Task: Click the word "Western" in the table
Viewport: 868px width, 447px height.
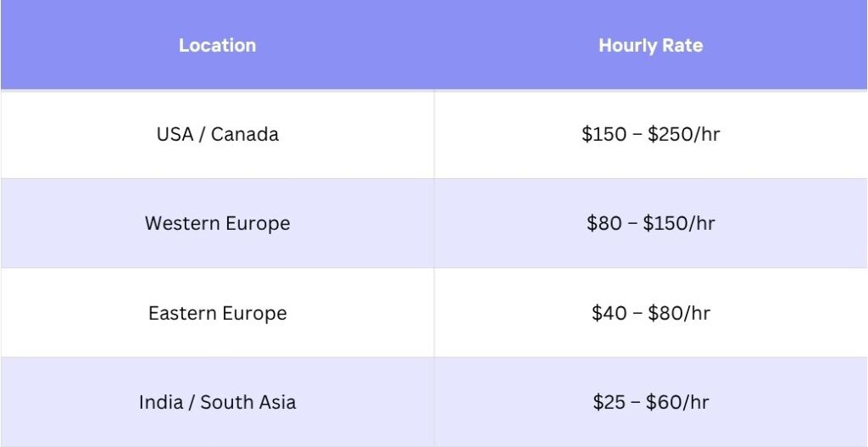Action: (x=182, y=223)
